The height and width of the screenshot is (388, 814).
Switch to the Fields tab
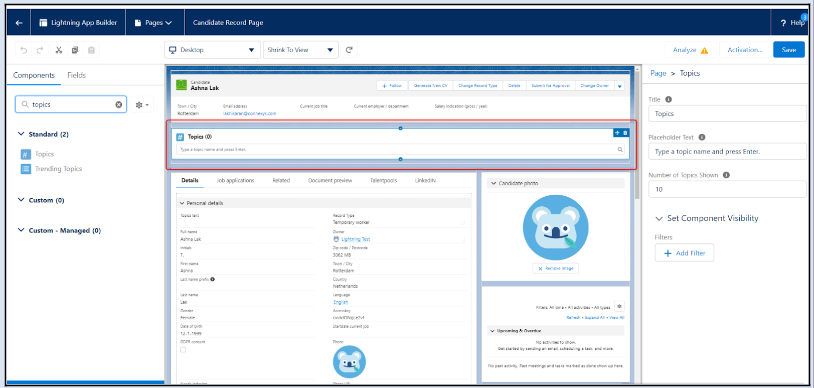click(x=76, y=75)
